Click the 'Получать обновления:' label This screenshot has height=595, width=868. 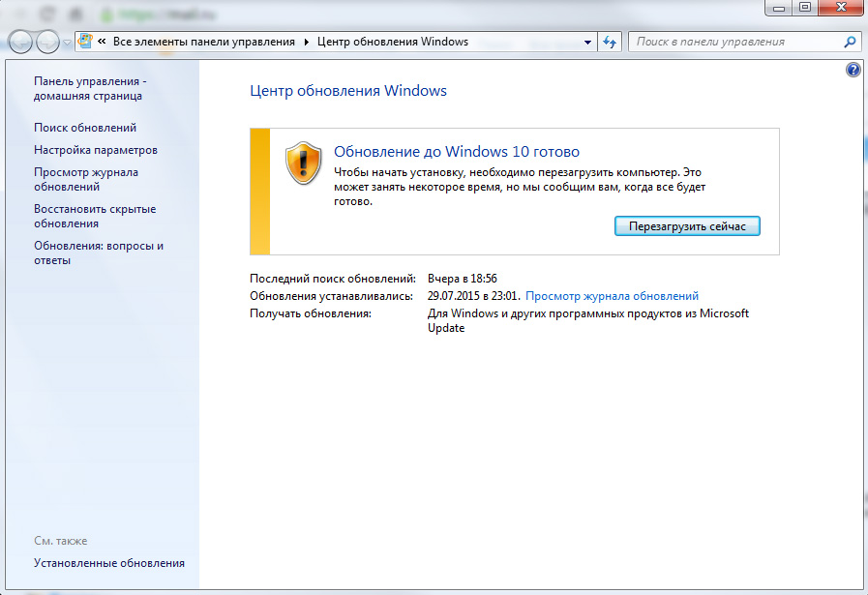tap(311, 313)
